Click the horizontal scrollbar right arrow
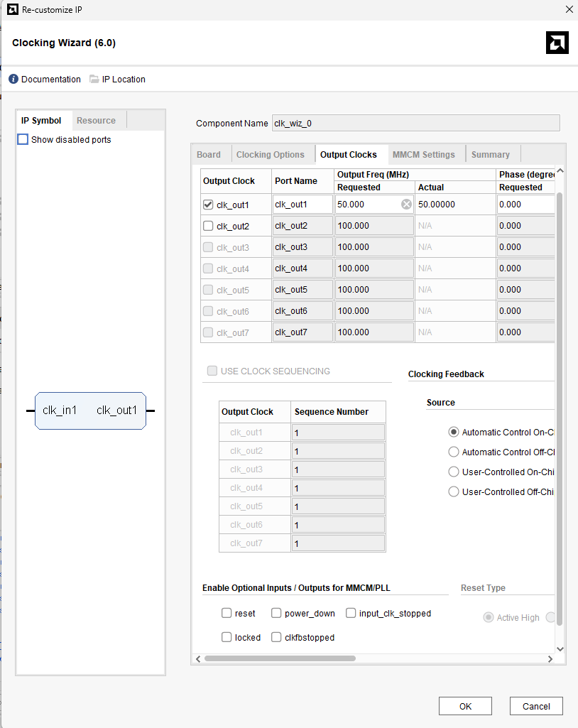 tap(550, 658)
